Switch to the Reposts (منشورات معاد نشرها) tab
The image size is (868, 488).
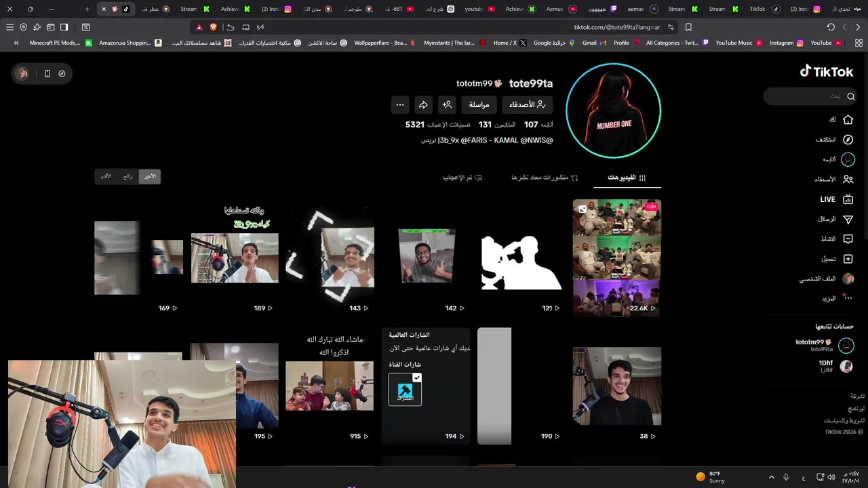click(x=545, y=178)
